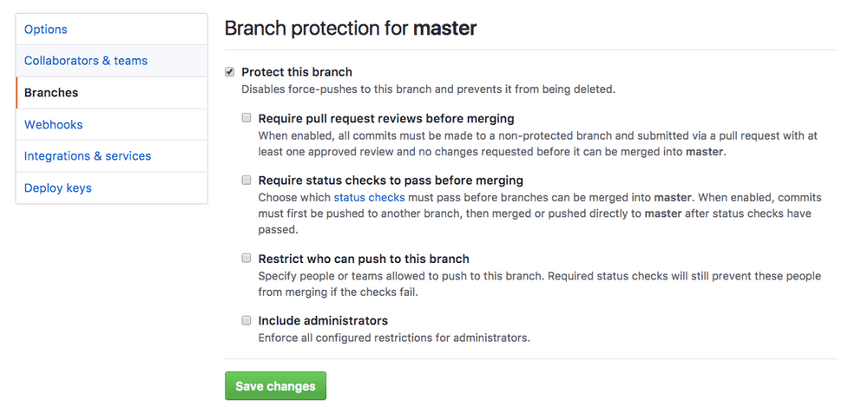Click 'Require pull request reviews before merging' label
This screenshot has width=868, height=414.
point(386,118)
